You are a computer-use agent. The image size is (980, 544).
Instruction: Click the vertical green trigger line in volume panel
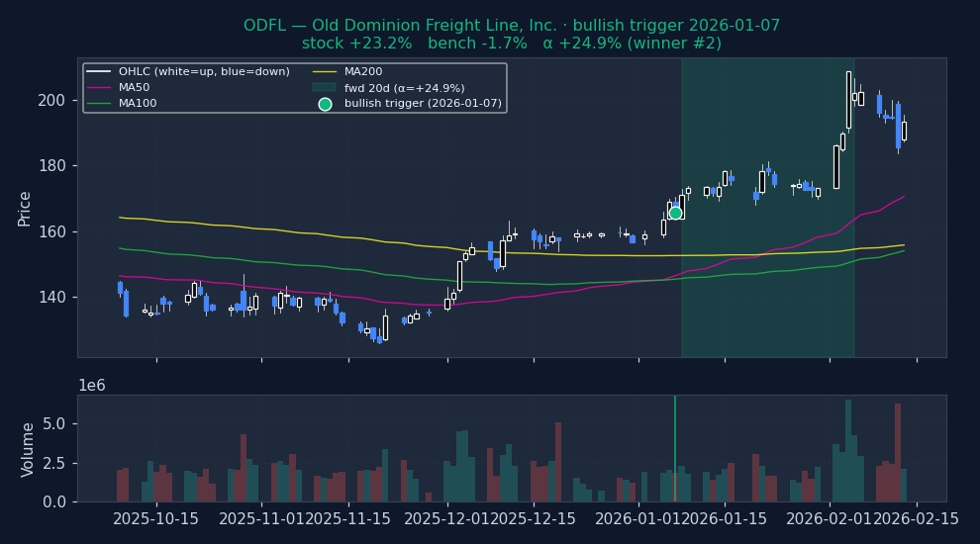click(675, 445)
